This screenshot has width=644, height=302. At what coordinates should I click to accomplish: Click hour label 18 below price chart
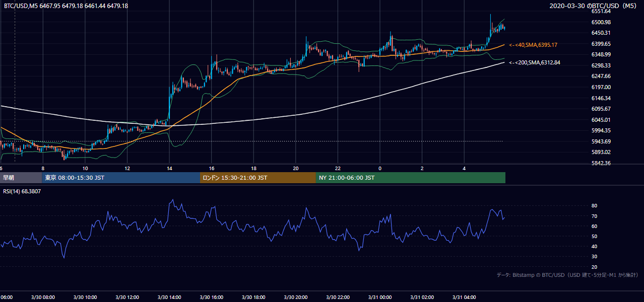pos(253,168)
